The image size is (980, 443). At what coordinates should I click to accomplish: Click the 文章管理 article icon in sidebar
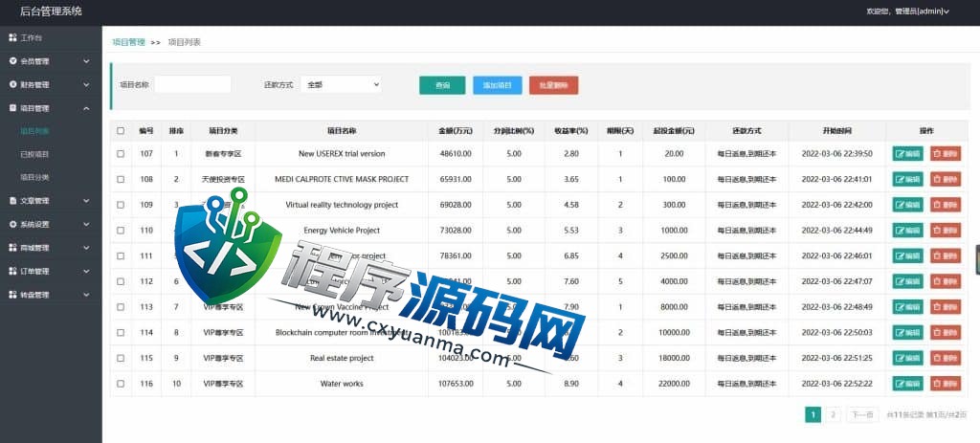click(12, 201)
